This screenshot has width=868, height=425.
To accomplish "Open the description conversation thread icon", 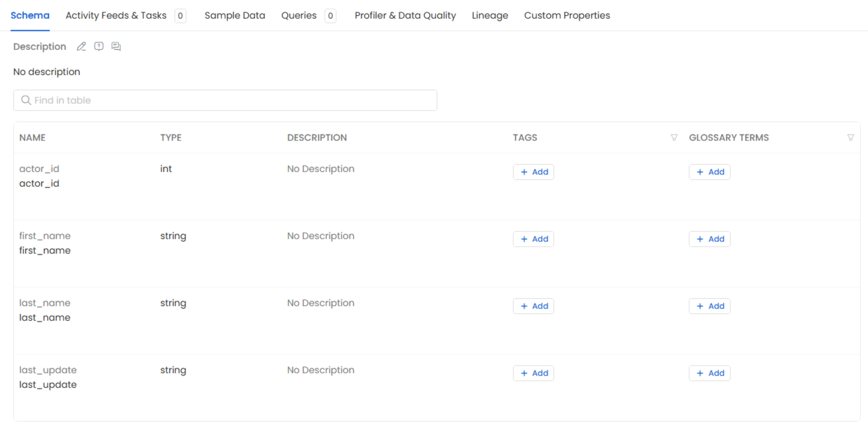I will coord(116,46).
